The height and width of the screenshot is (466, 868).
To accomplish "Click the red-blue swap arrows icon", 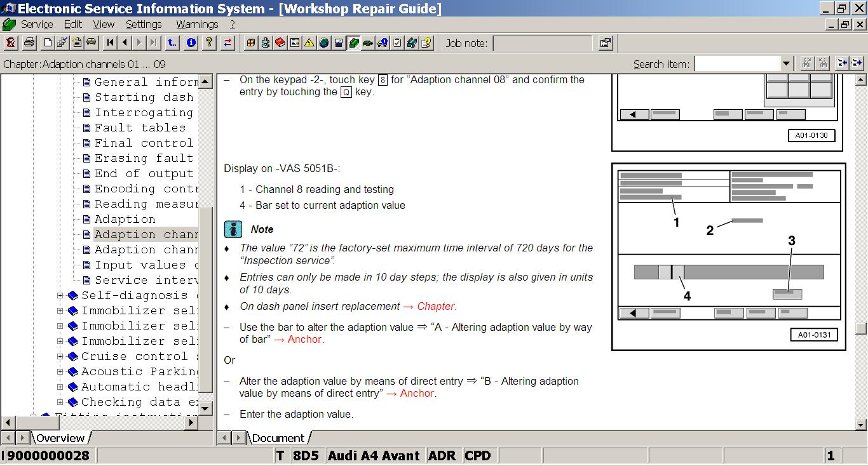I will click(x=227, y=43).
